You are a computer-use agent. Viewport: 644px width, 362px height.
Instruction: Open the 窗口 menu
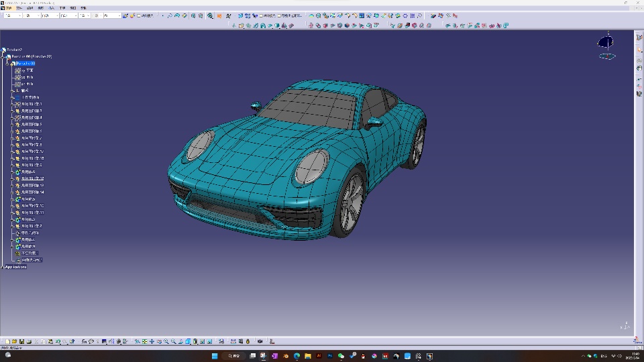73,8
